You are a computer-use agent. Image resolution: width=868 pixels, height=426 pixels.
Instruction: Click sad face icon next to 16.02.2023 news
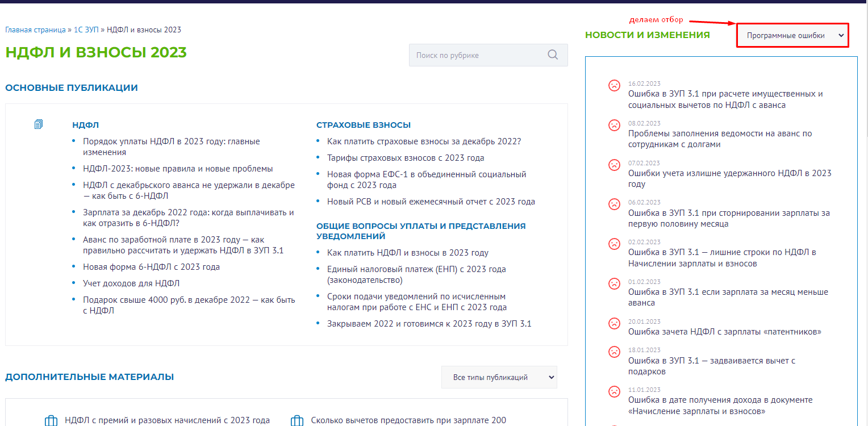614,85
